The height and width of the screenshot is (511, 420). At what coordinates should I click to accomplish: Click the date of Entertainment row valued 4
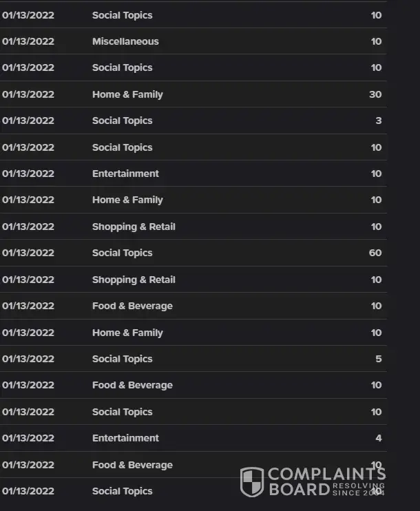[x=28, y=438]
